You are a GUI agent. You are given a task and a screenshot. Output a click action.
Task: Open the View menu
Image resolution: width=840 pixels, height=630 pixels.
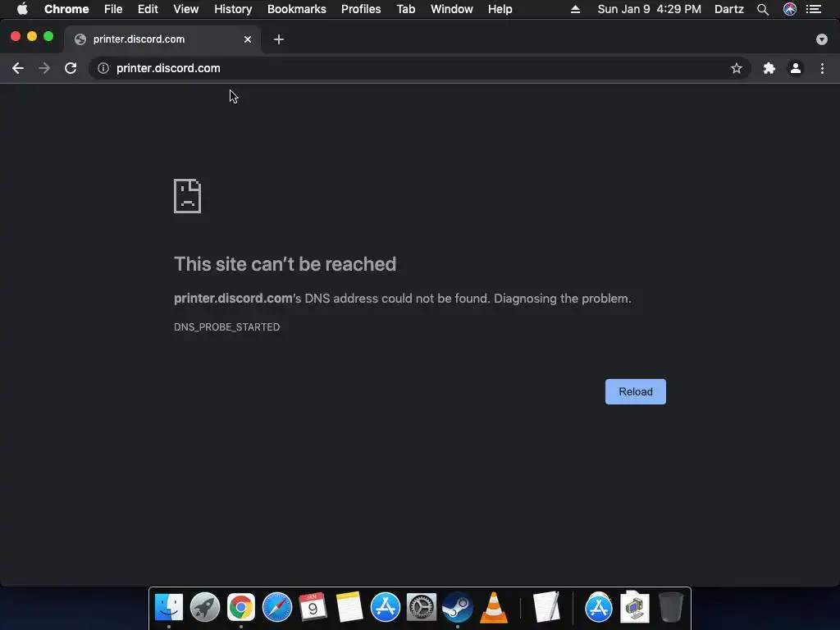[186, 9]
